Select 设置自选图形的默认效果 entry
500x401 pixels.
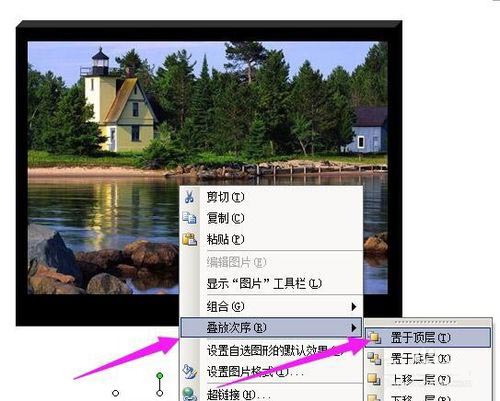coord(271,350)
